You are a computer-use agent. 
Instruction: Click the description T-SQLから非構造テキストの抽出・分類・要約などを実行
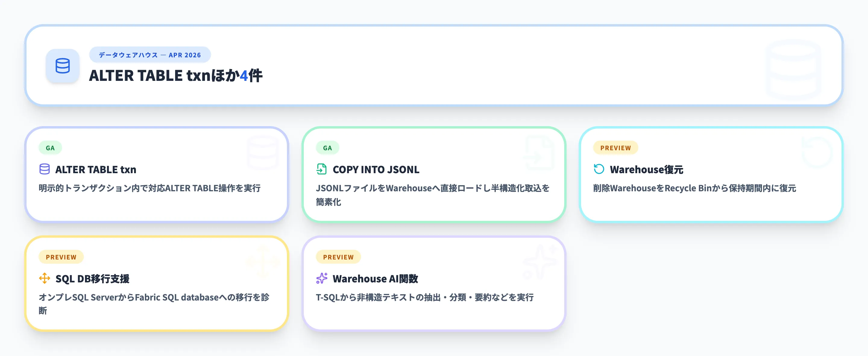tap(425, 297)
